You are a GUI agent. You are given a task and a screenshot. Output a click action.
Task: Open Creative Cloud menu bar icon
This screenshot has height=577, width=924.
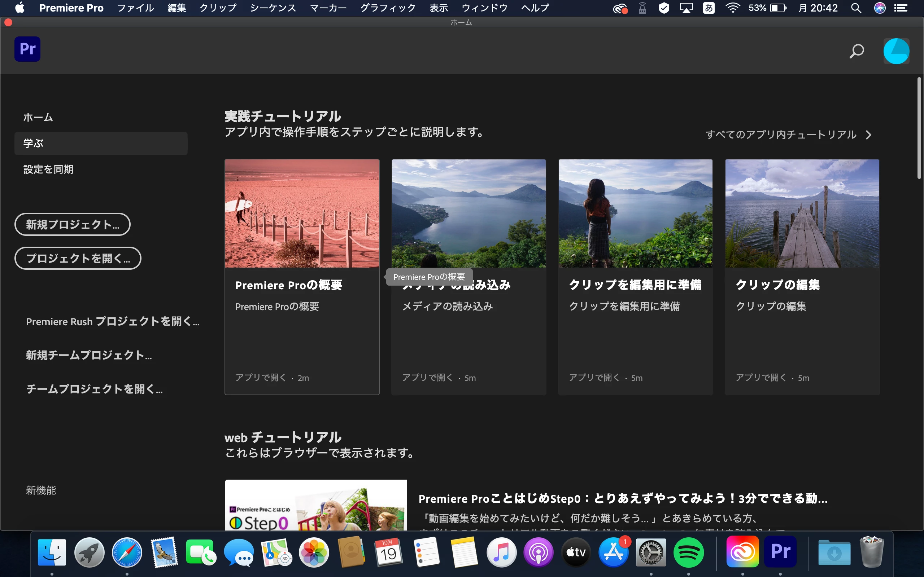click(x=620, y=8)
